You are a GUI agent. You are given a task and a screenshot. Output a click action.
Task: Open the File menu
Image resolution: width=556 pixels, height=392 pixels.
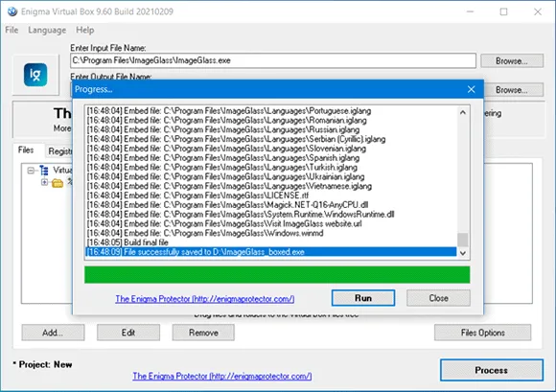pyautogui.click(x=12, y=30)
